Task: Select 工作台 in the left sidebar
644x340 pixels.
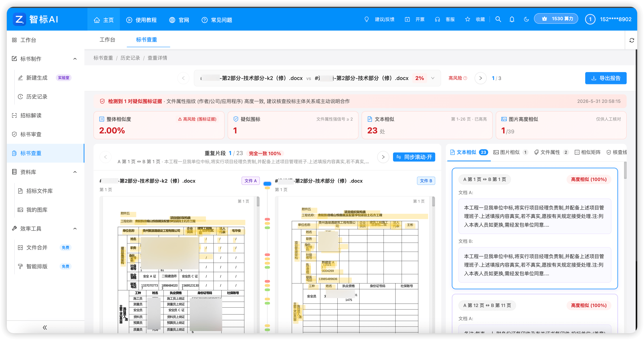Action: pos(45,40)
